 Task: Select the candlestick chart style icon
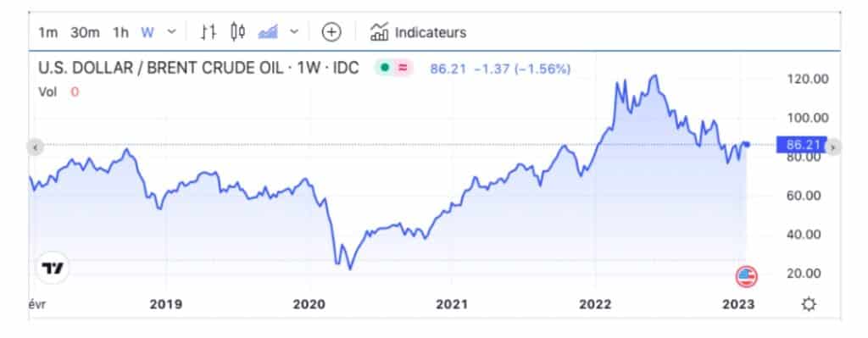[238, 32]
